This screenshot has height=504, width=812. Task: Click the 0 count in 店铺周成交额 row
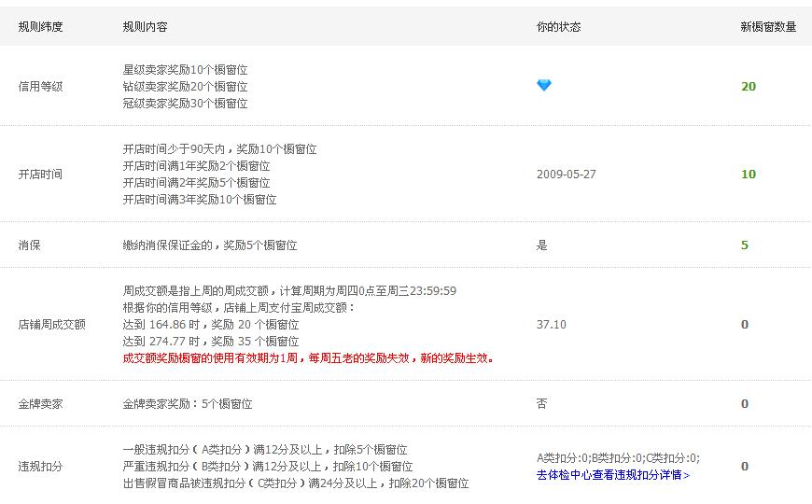pyautogui.click(x=745, y=324)
